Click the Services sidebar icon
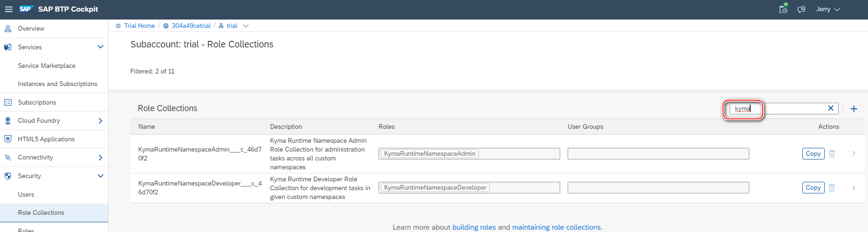 tap(8, 47)
